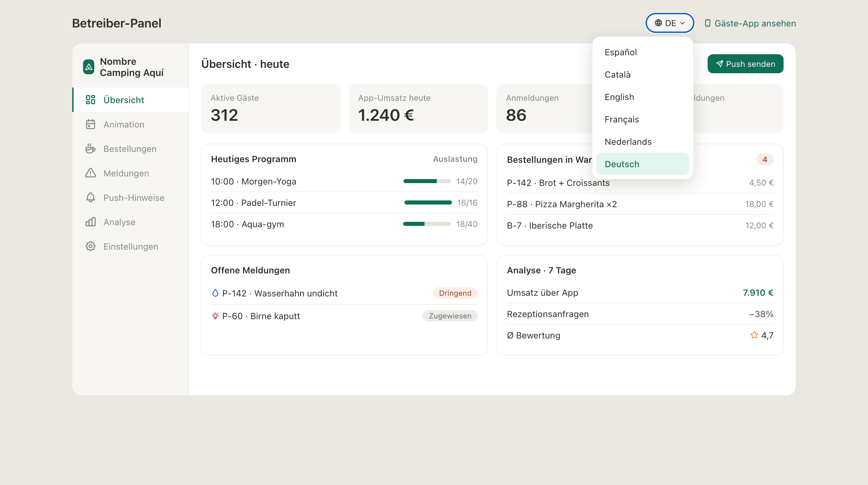This screenshot has height=485, width=868.
Task: Open Einstellungen page
Action: coord(131,246)
